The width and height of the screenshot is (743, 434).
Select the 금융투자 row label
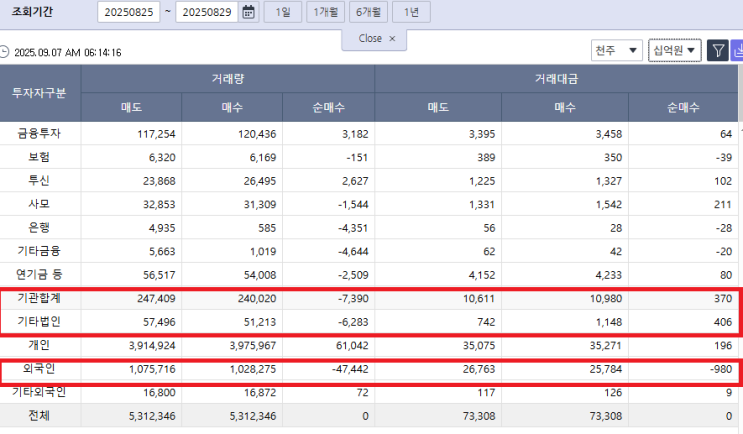tap(39, 134)
